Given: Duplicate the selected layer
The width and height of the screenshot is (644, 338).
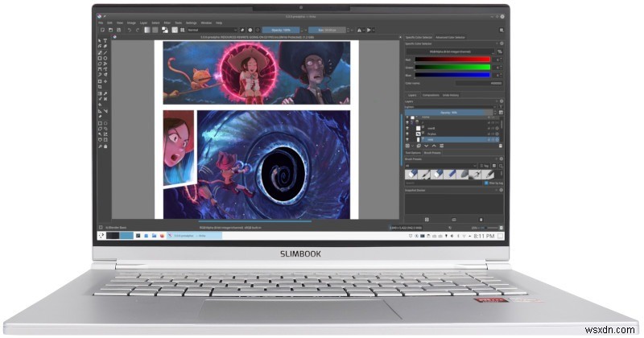Looking at the screenshot, I should (x=419, y=146).
